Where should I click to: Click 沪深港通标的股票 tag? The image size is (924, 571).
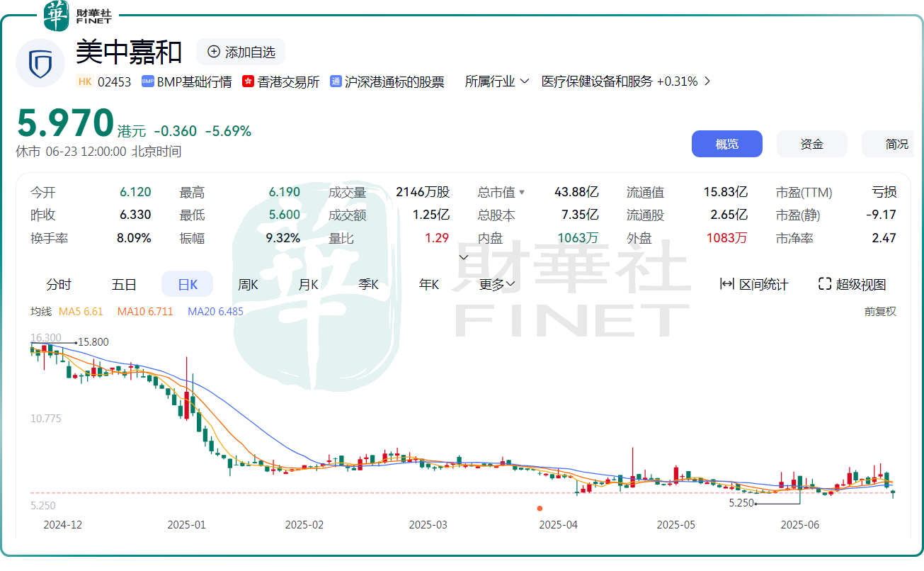394,81
